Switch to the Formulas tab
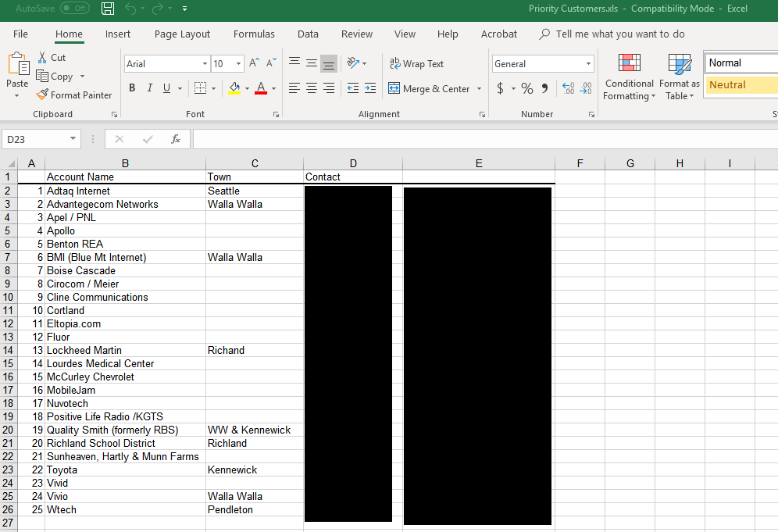The height and width of the screenshot is (532, 778). point(254,34)
